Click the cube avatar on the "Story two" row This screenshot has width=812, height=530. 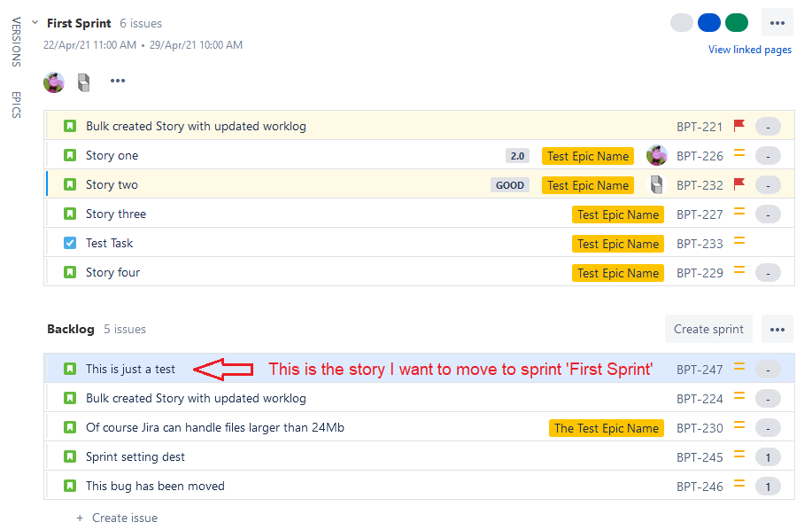click(x=656, y=184)
